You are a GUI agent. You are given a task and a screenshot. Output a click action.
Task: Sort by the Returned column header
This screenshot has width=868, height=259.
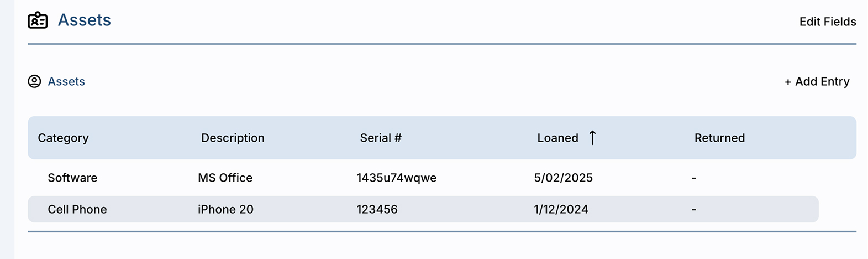click(719, 138)
